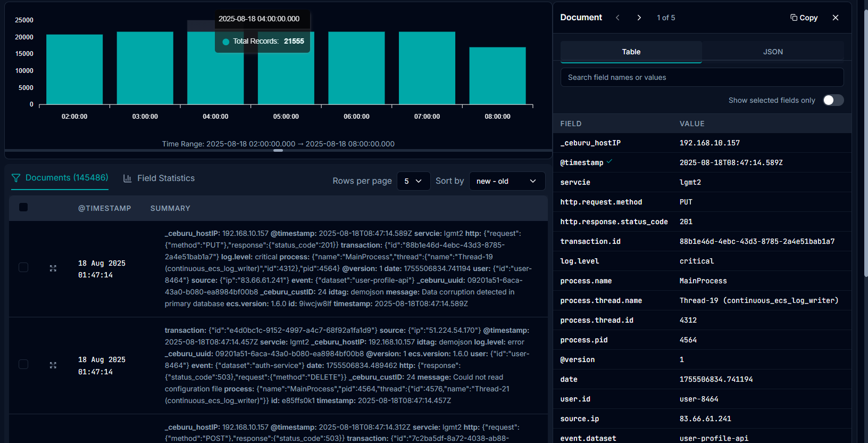
Task: Click the 06:00:00 histogram bar
Action: pyautogui.click(x=356, y=68)
